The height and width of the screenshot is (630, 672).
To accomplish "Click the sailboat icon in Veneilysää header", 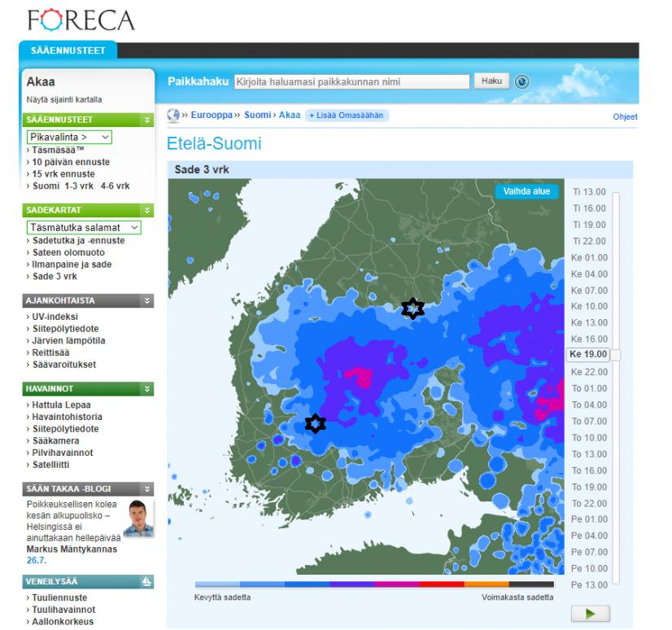I will (146, 581).
